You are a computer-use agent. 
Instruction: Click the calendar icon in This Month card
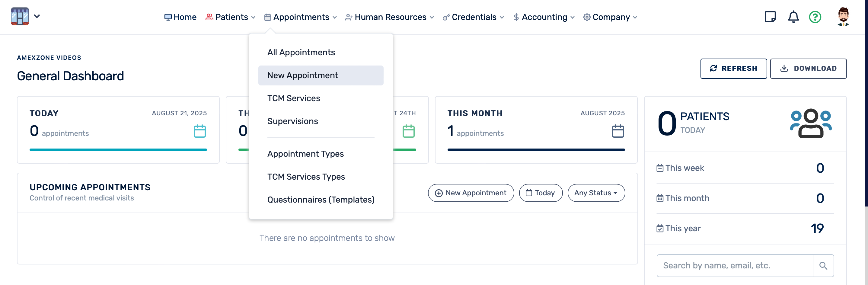pos(617,131)
